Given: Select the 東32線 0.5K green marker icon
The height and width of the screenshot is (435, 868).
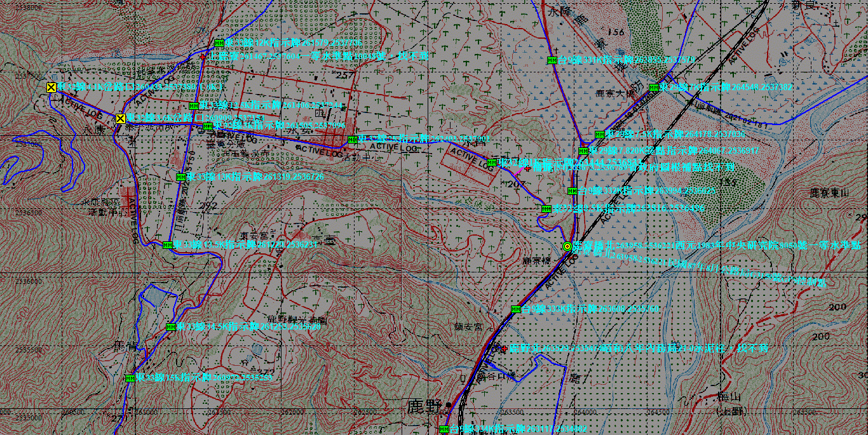Looking at the screenshot, I should [546, 208].
